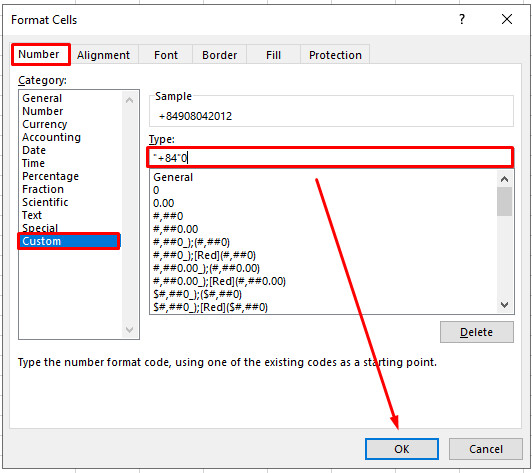Screen dimensions: 532x473
Task: Go to the Border tab
Action: 220,55
